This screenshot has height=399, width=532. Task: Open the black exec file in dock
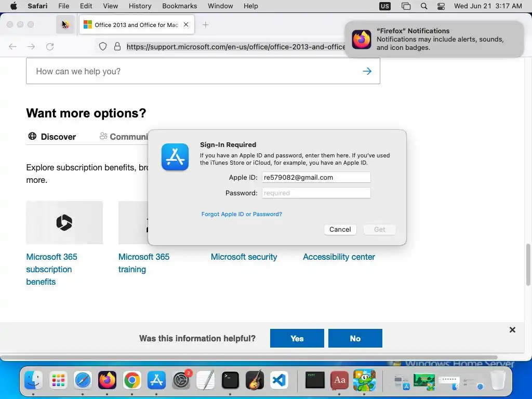pos(315,380)
